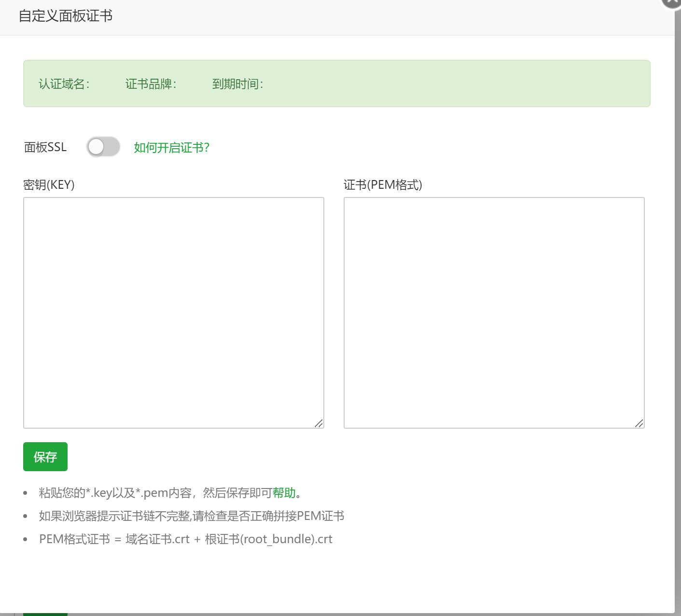Click the tip about PEM格式证书 composition

186,539
